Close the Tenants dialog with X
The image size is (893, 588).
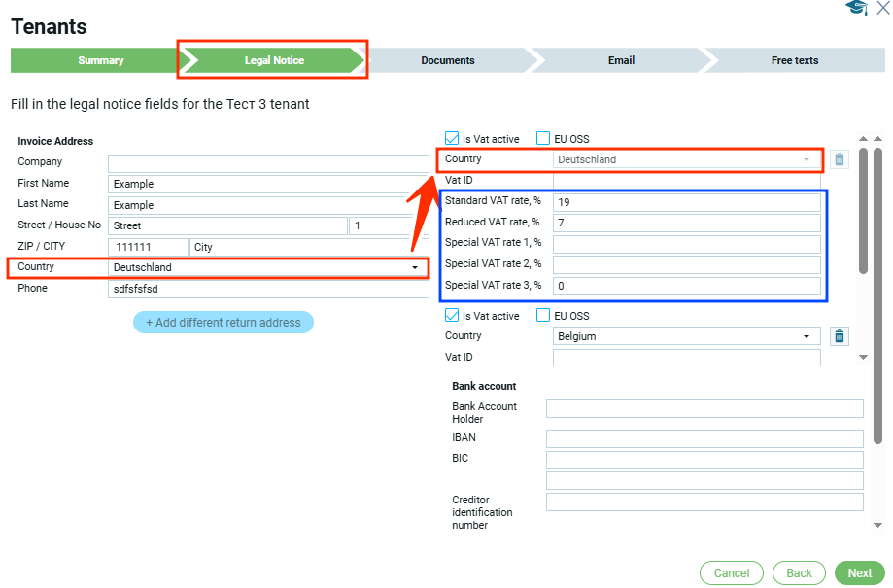pyautogui.click(x=882, y=9)
